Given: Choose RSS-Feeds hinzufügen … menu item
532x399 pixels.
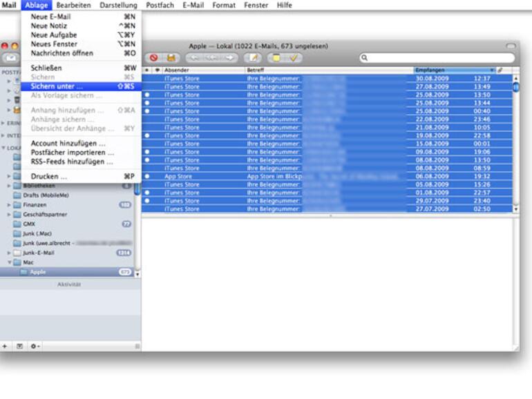Looking at the screenshot, I should point(81,162).
